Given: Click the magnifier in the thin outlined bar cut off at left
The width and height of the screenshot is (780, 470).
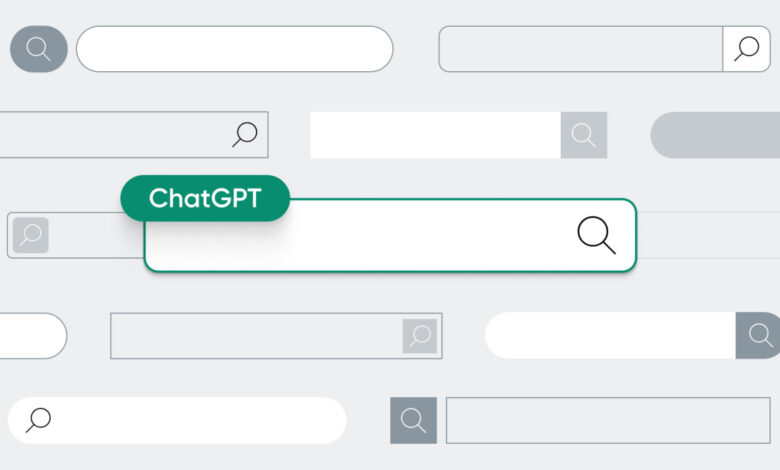Looking at the screenshot, I should [245, 134].
